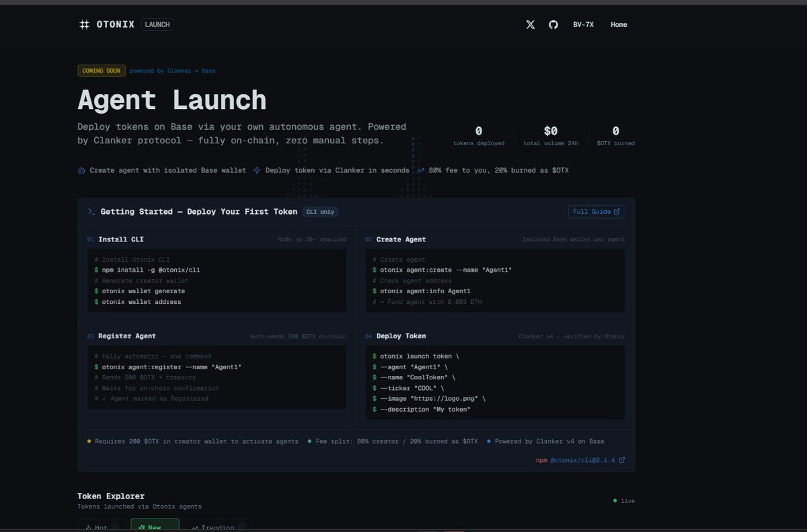Screen dimensions: 807x532
Task: Click the 'Install CLI' step heading
Action: [121, 239]
